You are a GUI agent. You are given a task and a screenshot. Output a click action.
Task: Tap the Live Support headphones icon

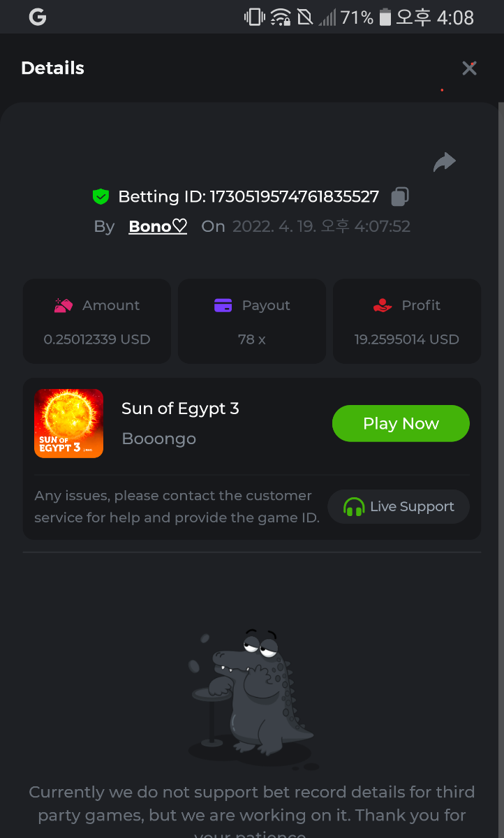(354, 506)
